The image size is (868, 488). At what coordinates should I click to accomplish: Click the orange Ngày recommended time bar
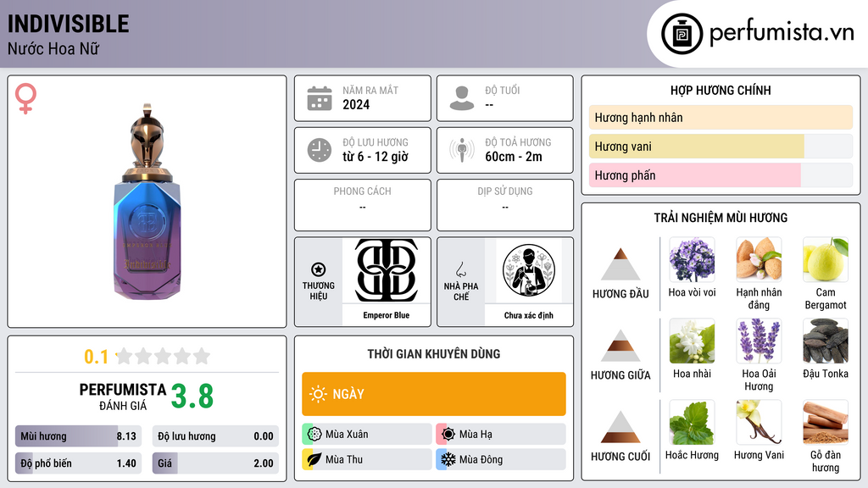click(x=434, y=394)
